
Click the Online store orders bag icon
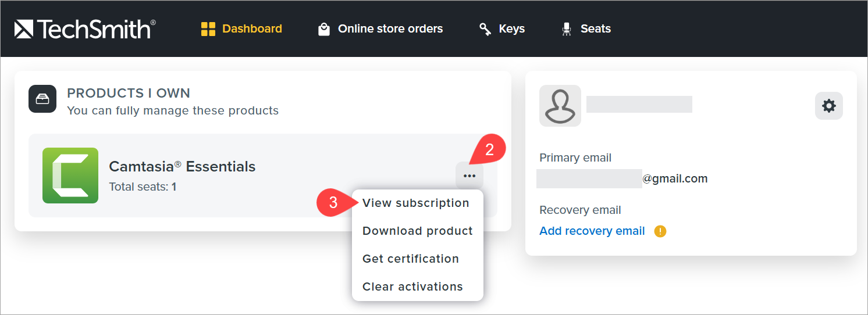[324, 29]
